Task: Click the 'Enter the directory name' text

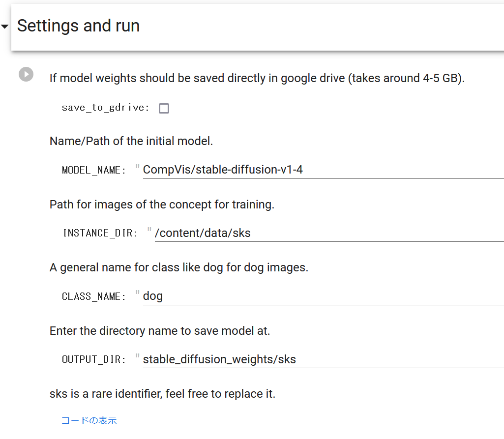Action: coord(160,331)
